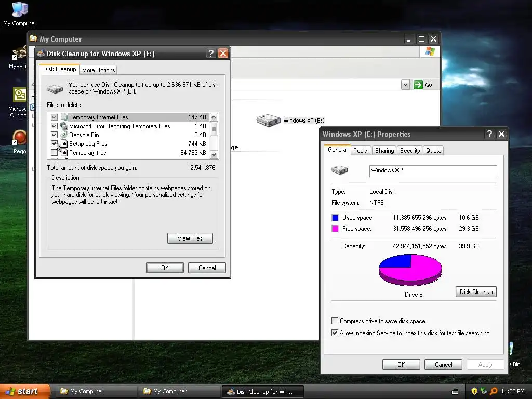The height and width of the screenshot is (399, 532).
Task: Check the Temporary files checkbox
Action: coord(54,153)
